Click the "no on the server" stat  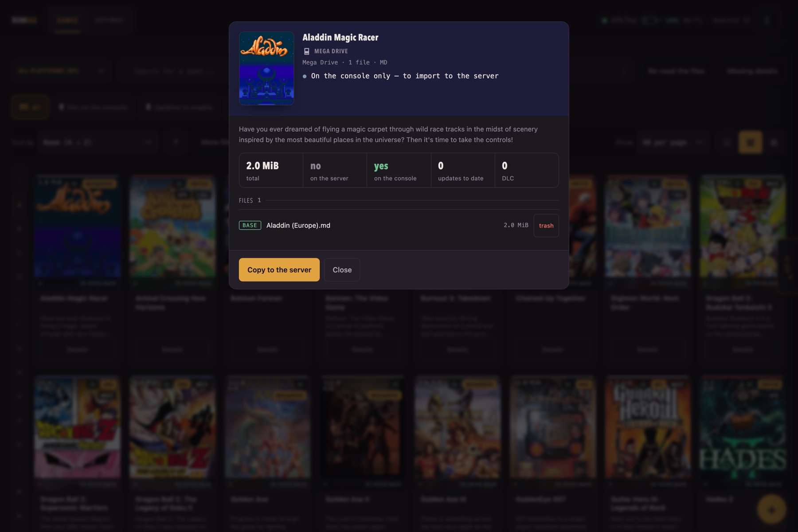click(x=335, y=170)
